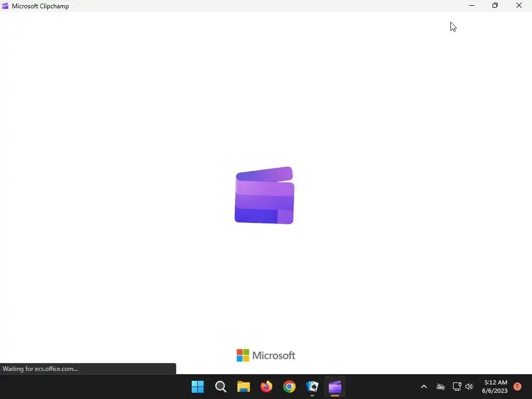Image resolution: width=532 pixels, height=399 pixels.
Task: Select the Clipchamp taskbar icon
Action: 335,387
